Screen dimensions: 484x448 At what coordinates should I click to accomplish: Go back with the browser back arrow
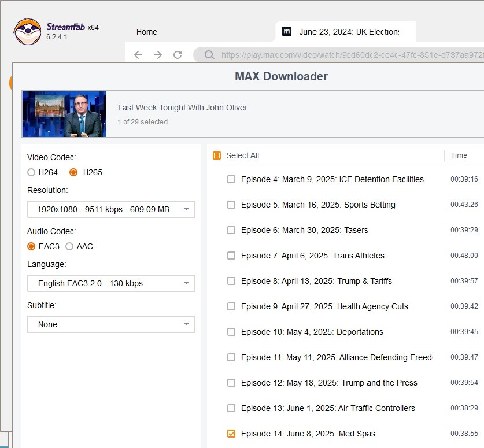[x=138, y=55]
